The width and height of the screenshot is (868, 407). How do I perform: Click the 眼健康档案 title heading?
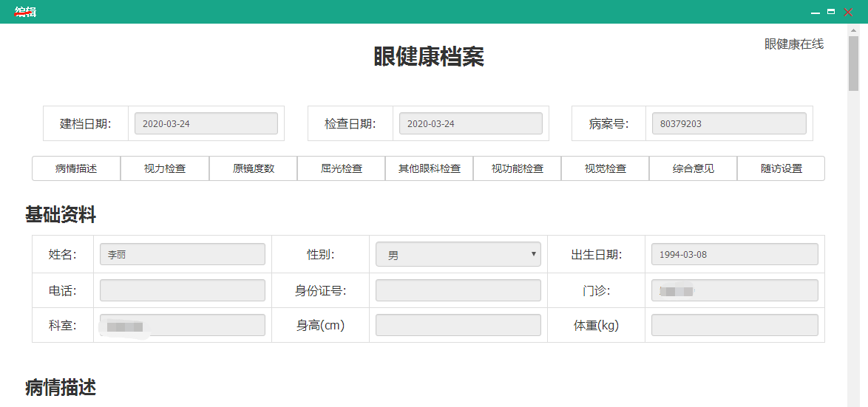429,57
